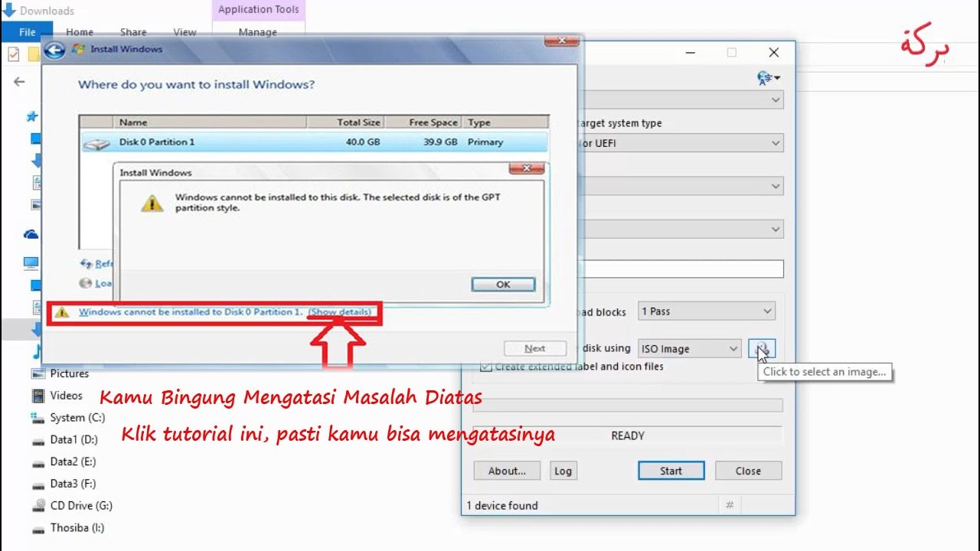Image resolution: width=980 pixels, height=551 pixels.
Task: Click the About... button in Rufus
Action: pos(507,471)
